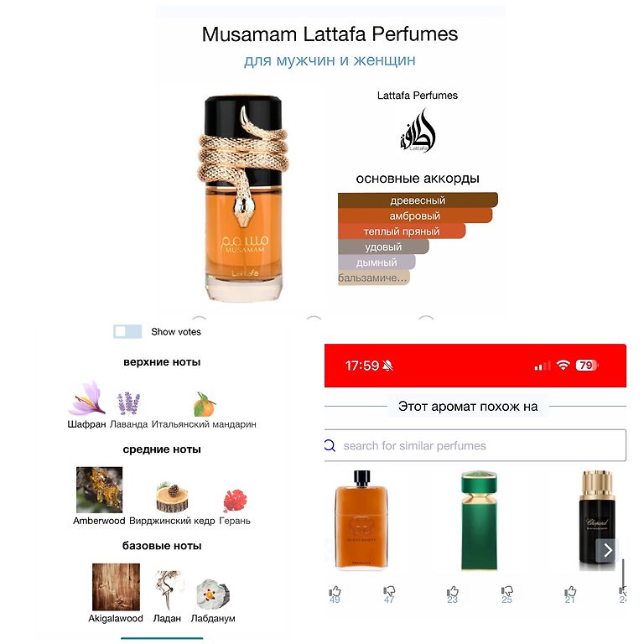Click the Ладан incense note icon
644x644 pixels.
pyautogui.click(x=167, y=589)
